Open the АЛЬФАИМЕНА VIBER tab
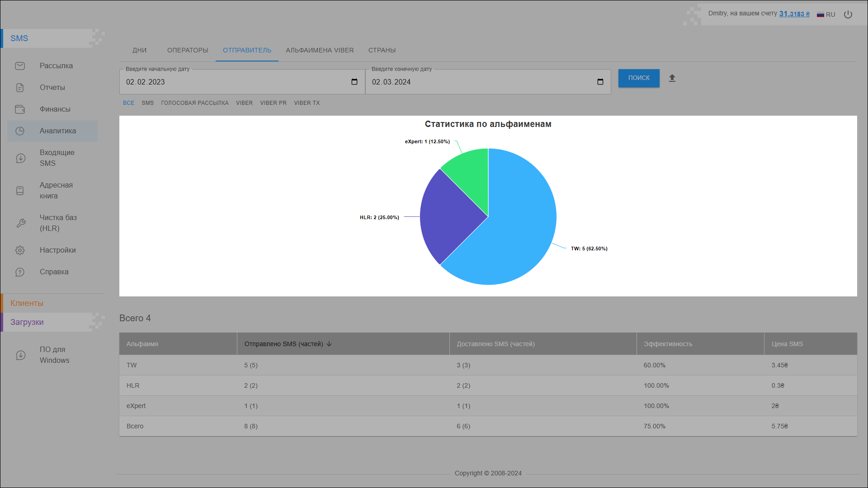The image size is (868, 488). [x=320, y=50]
